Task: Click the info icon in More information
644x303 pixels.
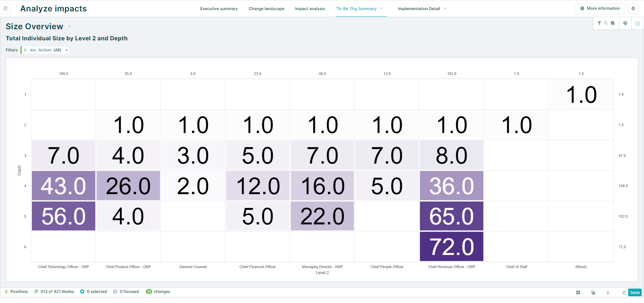Action: click(x=582, y=8)
